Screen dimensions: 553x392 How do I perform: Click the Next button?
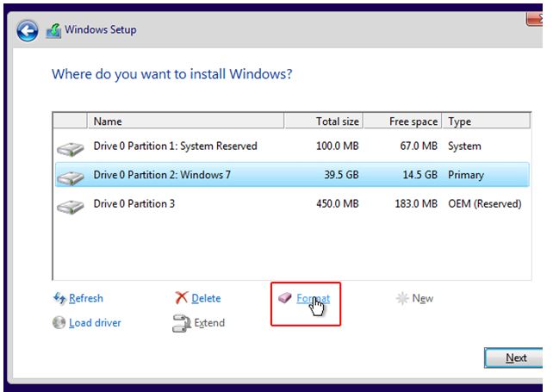click(x=513, y=358)
